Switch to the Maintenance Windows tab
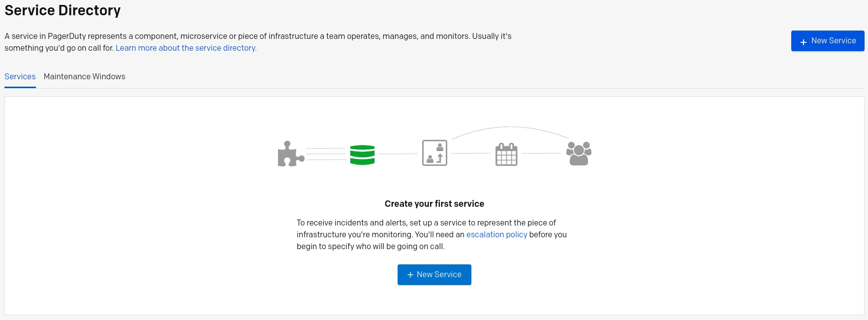 pyautogui.click(x=85, y=77)
